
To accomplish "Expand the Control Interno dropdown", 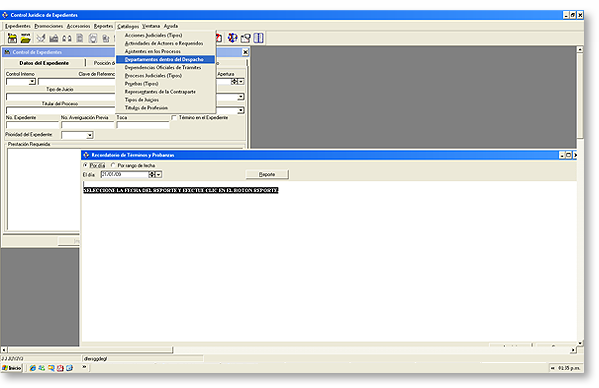I will [32, 82].
